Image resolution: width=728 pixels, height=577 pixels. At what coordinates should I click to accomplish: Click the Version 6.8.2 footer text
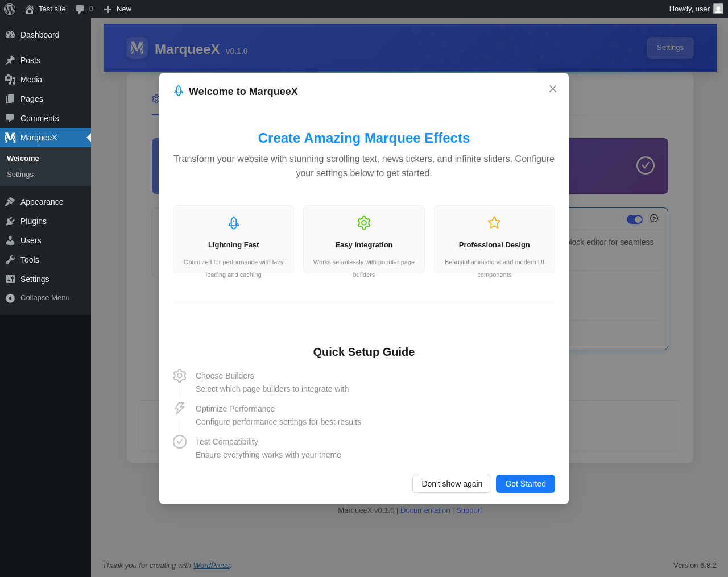(695, 566)
